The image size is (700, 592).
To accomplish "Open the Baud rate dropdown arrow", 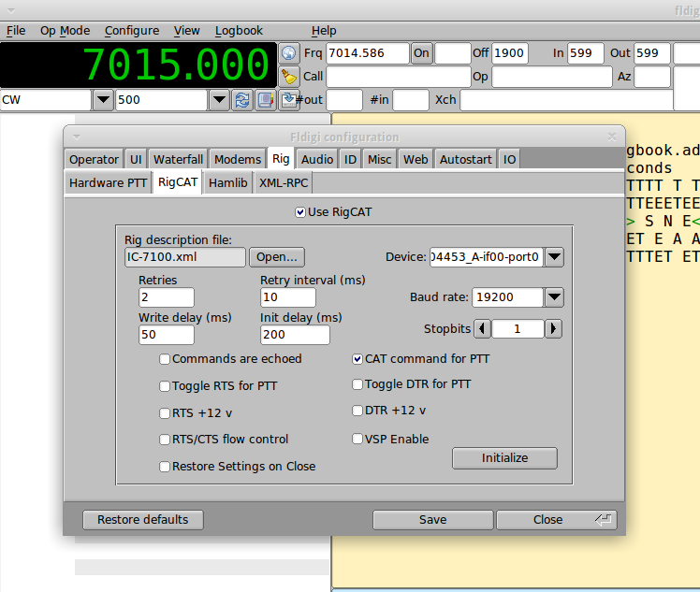I will point(554,297).
